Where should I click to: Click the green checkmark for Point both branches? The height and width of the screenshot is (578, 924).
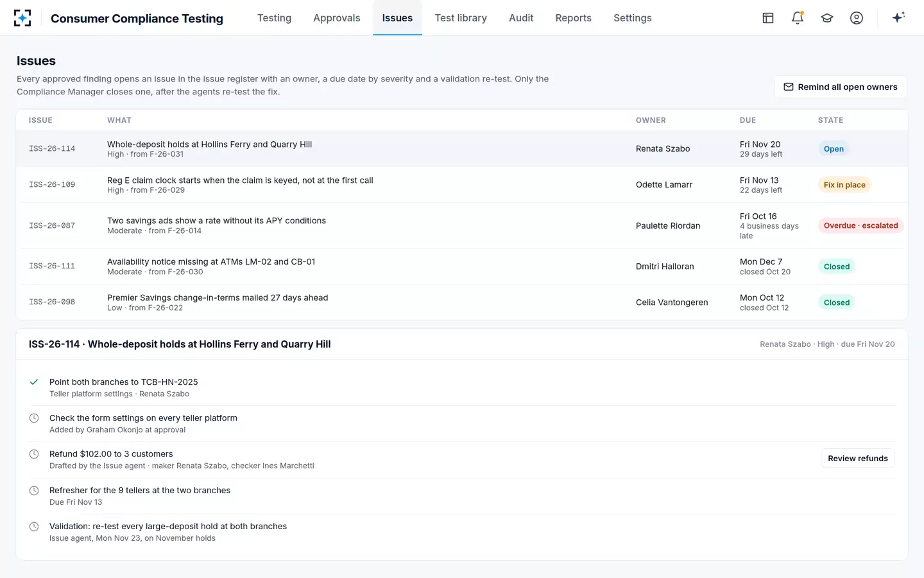click(x=34, y=382)
